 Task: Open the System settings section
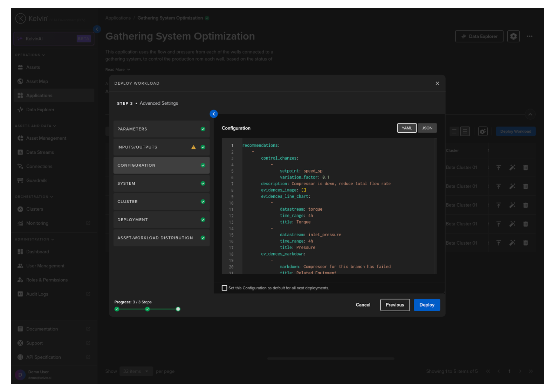[x=161, y=184]
